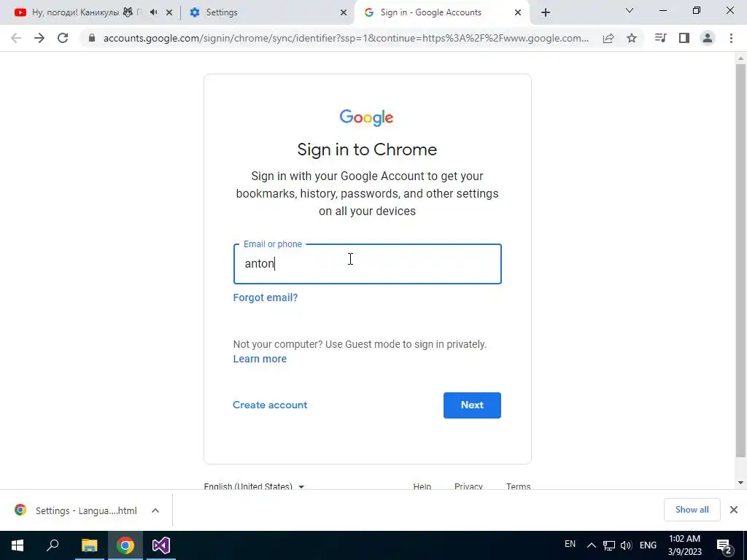Expand the English (United States) language dropdown

point(254,486)
